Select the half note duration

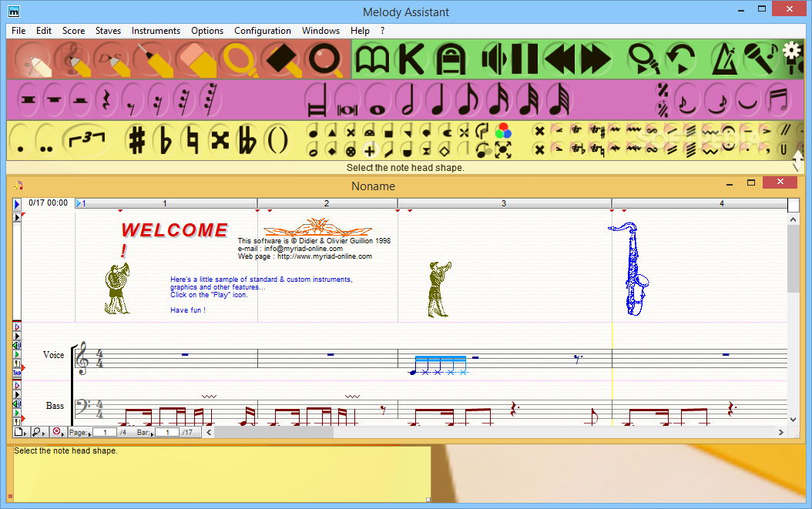[x=408, y=99]
